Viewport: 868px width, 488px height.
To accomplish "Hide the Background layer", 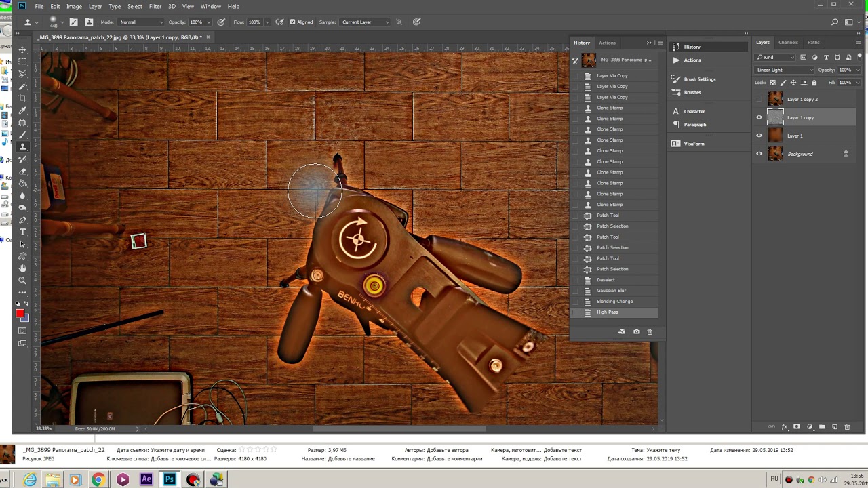I will [759, 154].
